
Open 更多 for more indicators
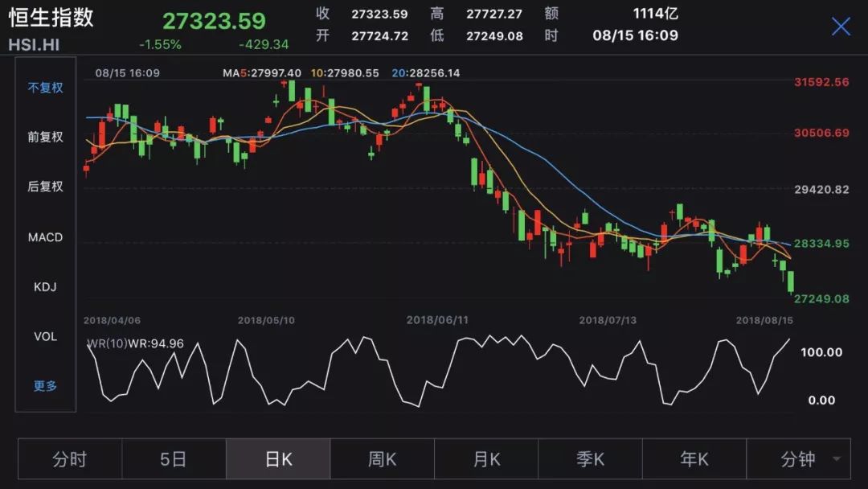pyautogui.click(x=44, y=386)
